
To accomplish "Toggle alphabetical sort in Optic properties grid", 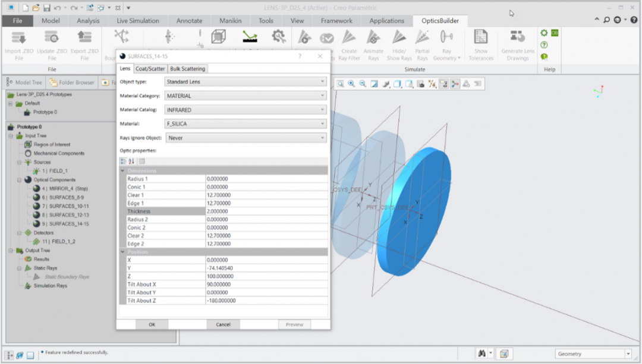I will [132, 161].
